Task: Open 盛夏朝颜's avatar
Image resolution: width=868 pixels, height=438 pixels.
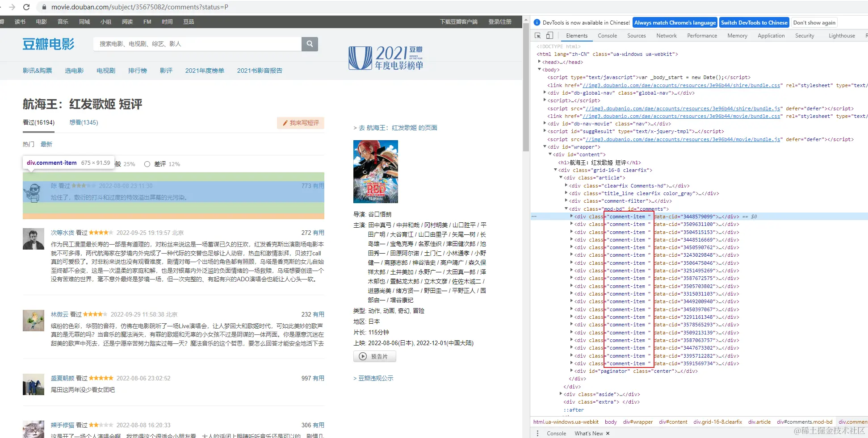Action: (34, 384)
